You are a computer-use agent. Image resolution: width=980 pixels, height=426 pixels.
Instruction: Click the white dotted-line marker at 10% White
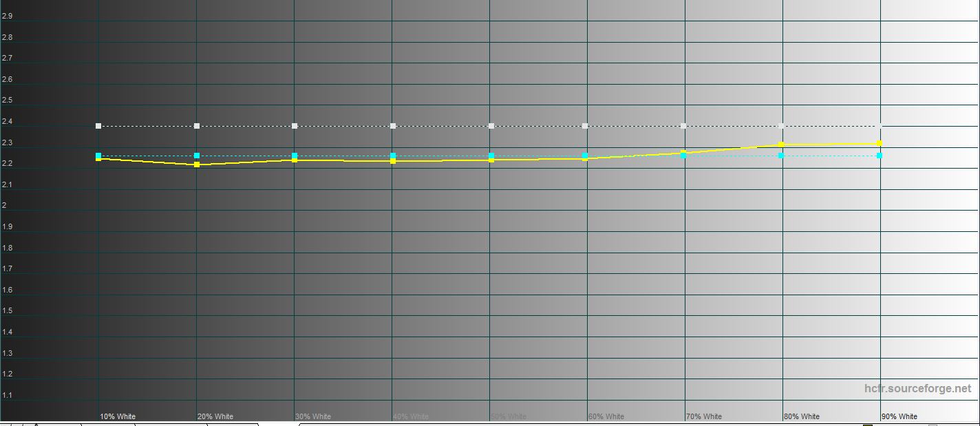98,126
